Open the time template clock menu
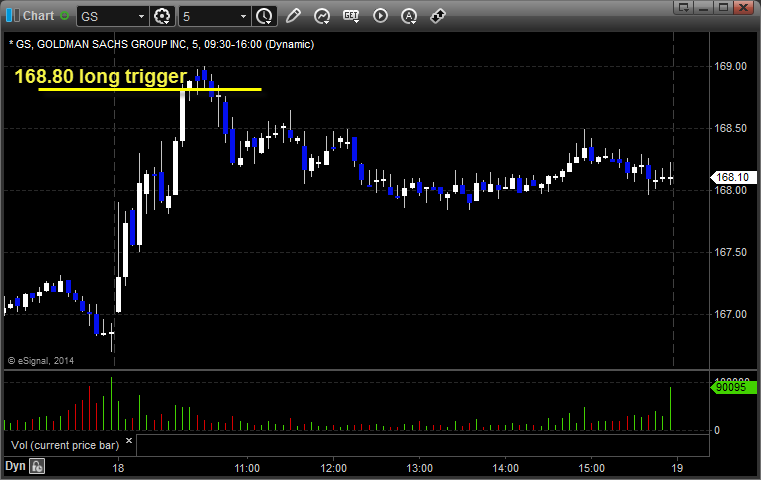Screen dimensions: 761x480 click(x=265, y=16)
